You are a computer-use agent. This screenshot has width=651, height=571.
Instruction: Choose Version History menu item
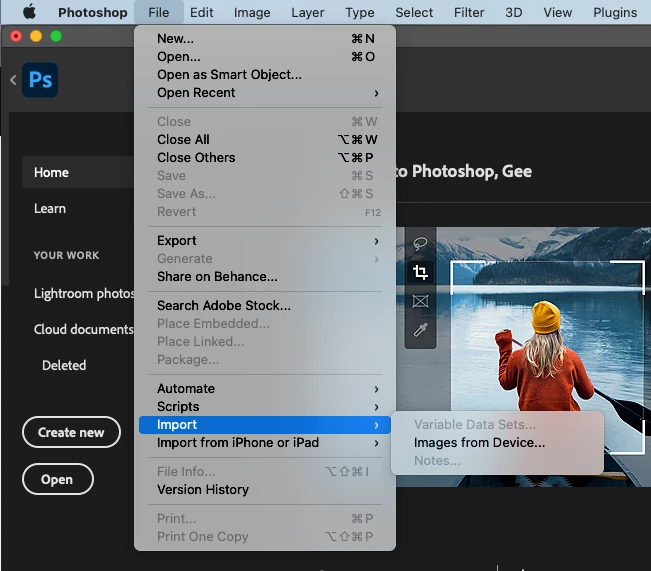265,490
